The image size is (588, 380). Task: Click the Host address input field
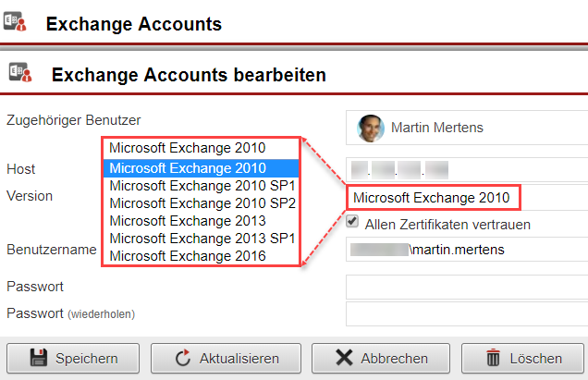(467, 169)
